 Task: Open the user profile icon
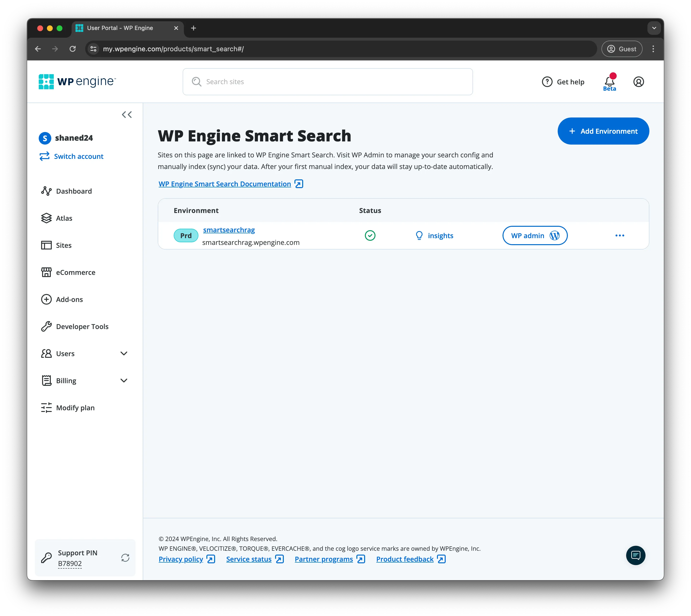pos(638,81)
